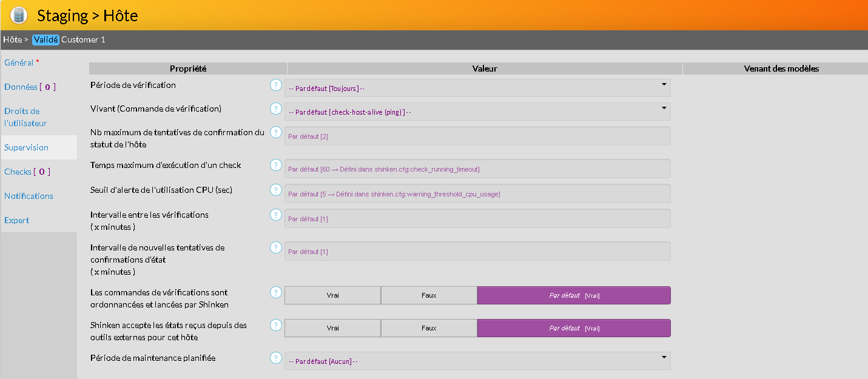The image size is (868, 379).
Task: Click the Staging database logo icon
Action: click(x=18, y=15)
